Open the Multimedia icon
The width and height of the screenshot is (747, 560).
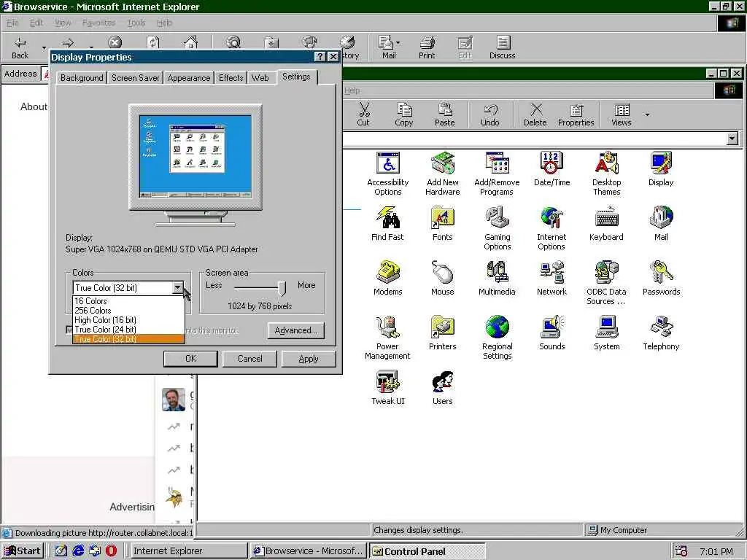497,278
